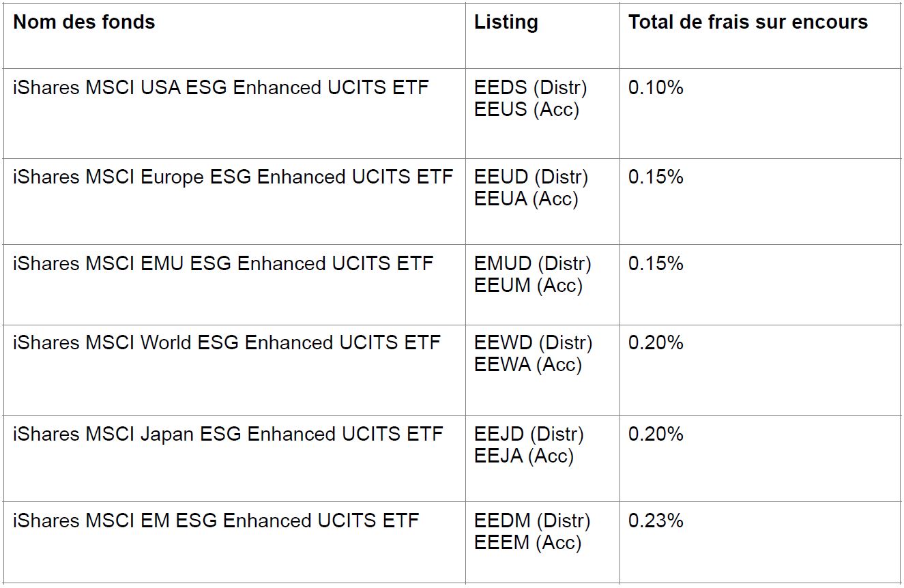This screenshot has height=588, width=904.
Task: Click the 0.15% fee for Europe ETF
Action: tap(656, 177)
